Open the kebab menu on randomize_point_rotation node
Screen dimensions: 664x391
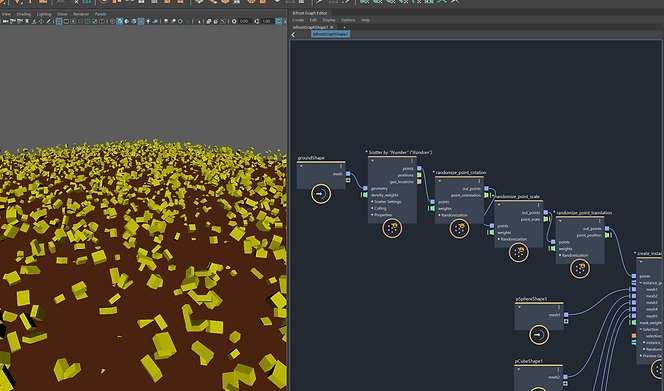tap(479, 181)
